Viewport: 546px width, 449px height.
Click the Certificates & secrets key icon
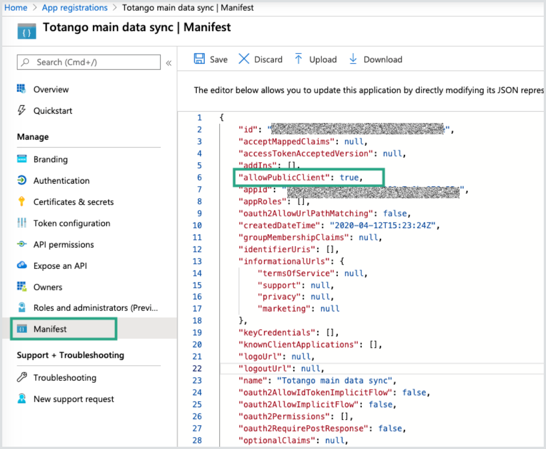tap(22, 201)
